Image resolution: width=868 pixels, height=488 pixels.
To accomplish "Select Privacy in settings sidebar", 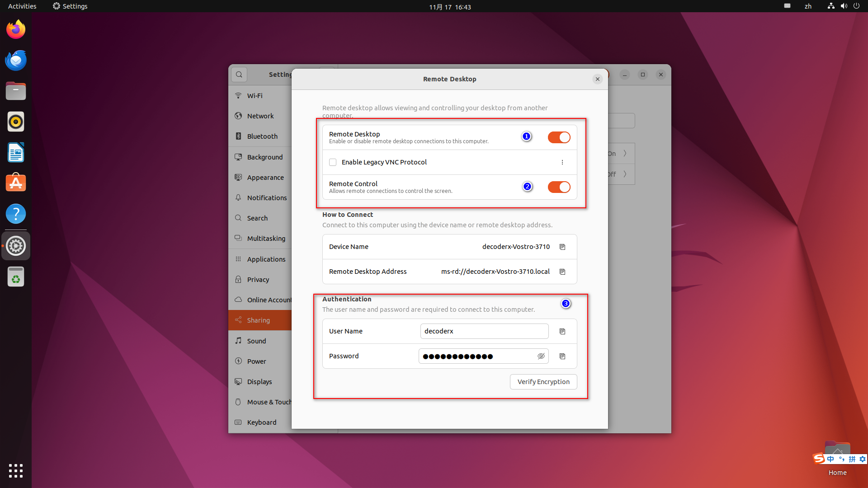I will click(258, 279).
